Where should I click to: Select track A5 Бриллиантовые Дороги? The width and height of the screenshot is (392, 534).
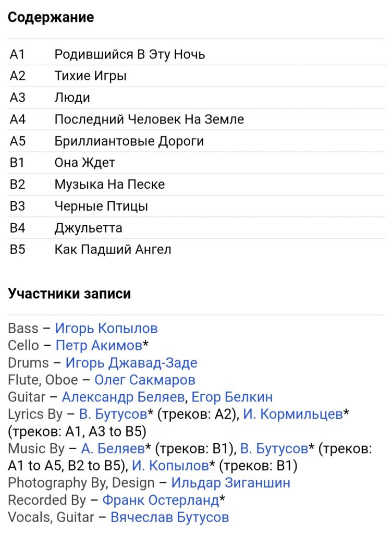tap(197, 141)
